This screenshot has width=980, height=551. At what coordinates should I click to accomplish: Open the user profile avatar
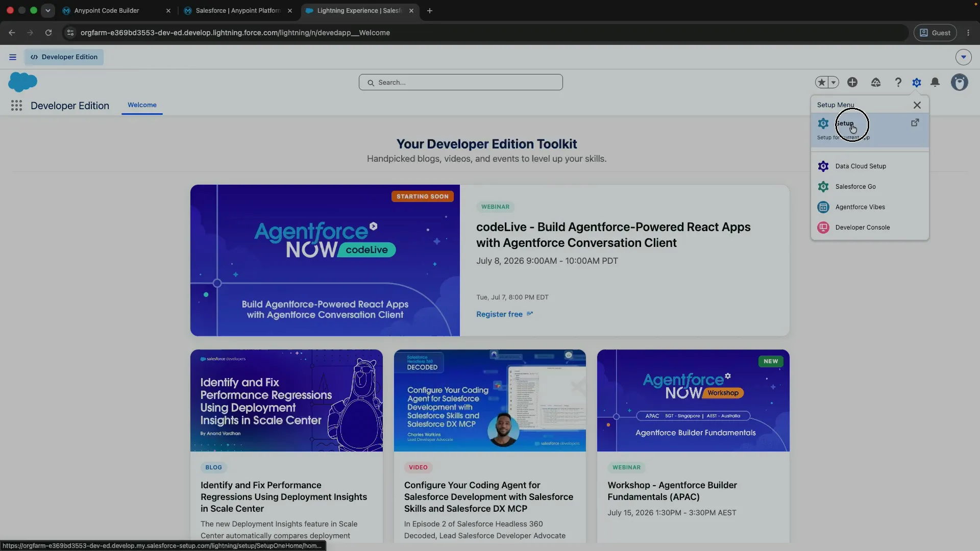pyautogui.click(x=960, y=82)
